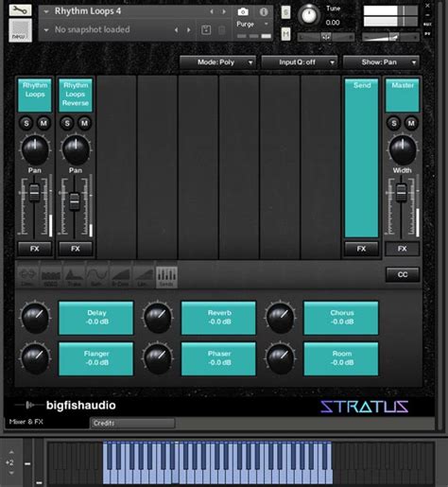Open instrument edit mode with wrench icon

(x=20, y=10)
